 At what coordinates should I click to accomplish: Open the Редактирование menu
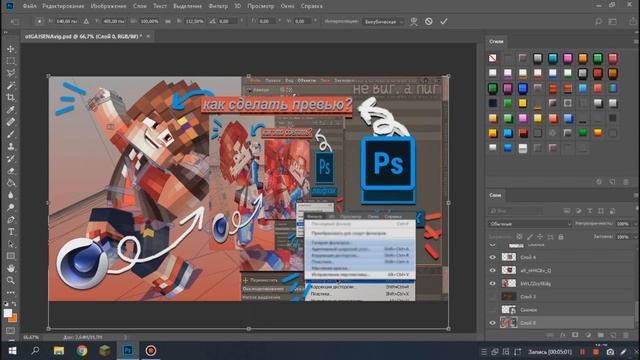coord(63,6)
